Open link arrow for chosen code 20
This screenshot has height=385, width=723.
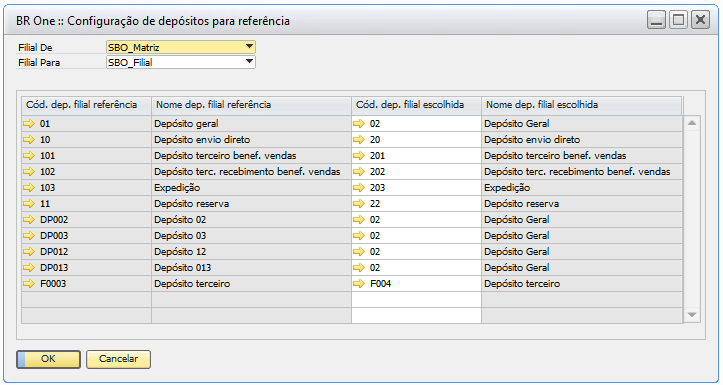click(359, 140)
